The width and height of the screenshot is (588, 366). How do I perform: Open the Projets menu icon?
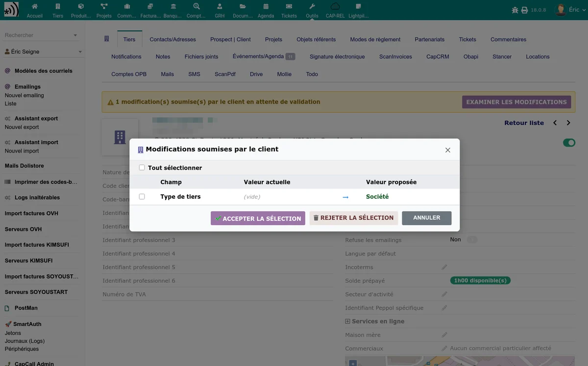click(x=104, y=6)
